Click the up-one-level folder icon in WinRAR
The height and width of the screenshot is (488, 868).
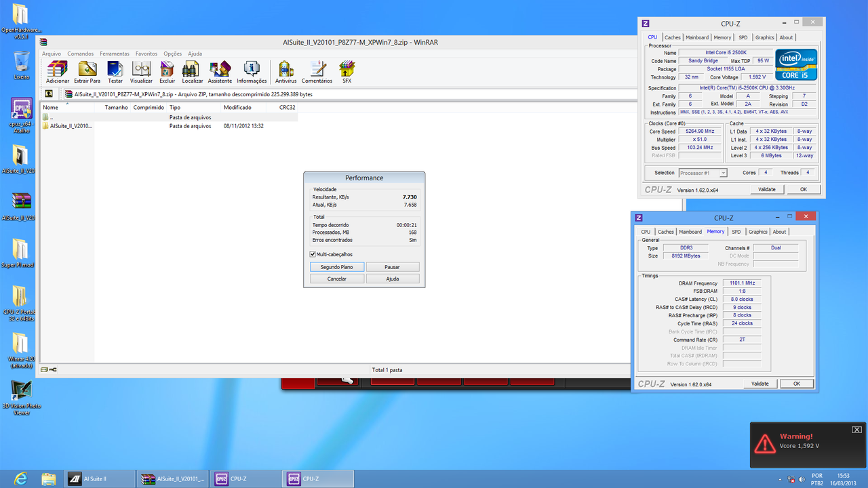(50, 94)
